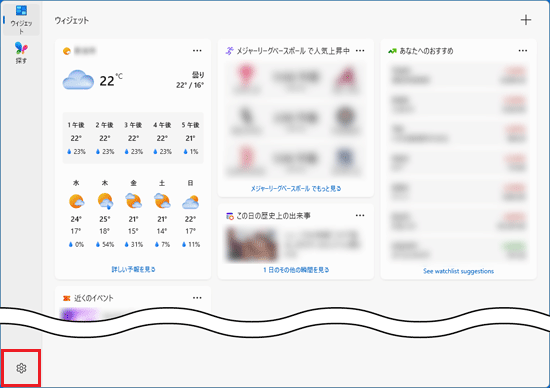Image resolution: width=550 pixels, height=388 pixels.
Task: Click 詳しい予報を見る link
Action: (x=133, y=269)
